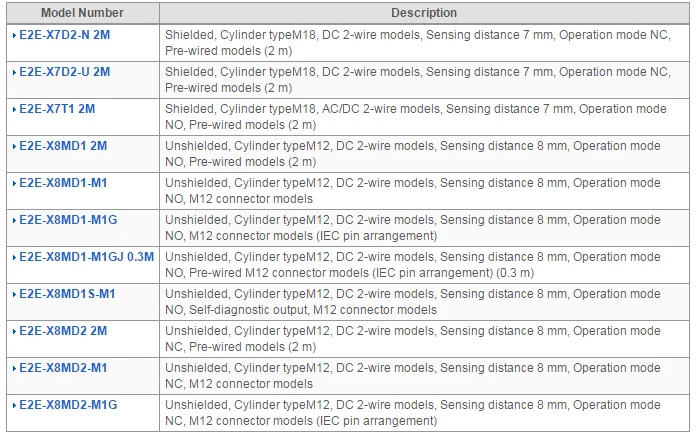This screenshot has height=439, width=696.
Task: Click the E2E-X8MD1-M1GJ 0.3M link
Action: coord(86,257)
